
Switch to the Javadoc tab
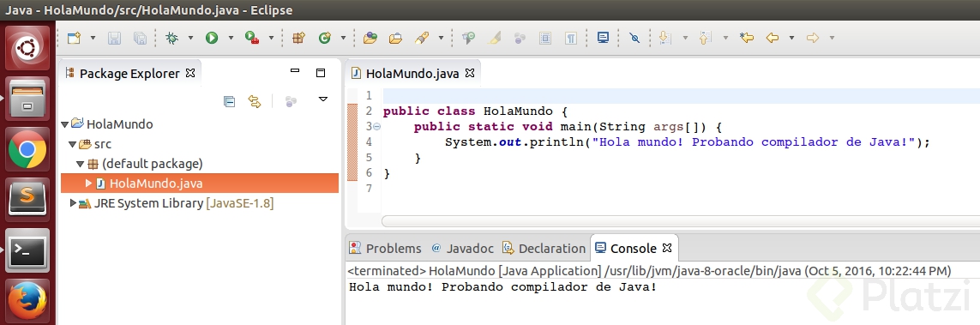point(462,248)
